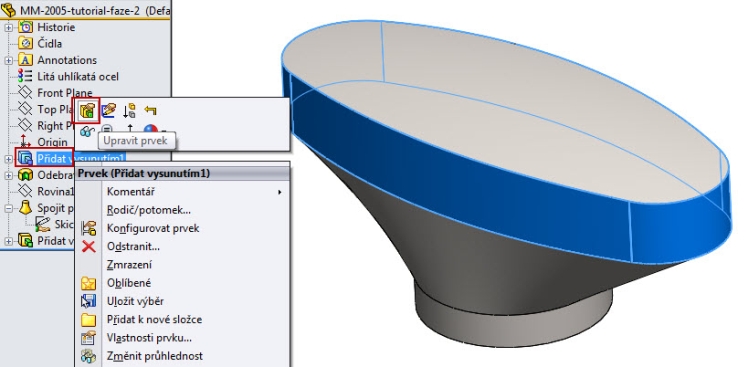Choose Konfigurovat prvek menu entry
This screenshot has height=367, width=750.
(183, 228)
